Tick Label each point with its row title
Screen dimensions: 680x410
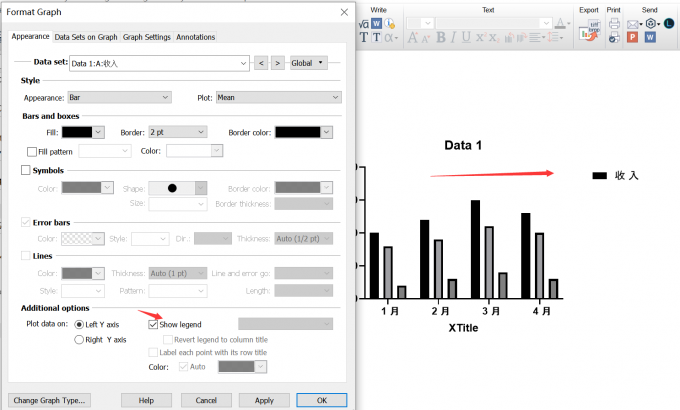coord(153,352)
